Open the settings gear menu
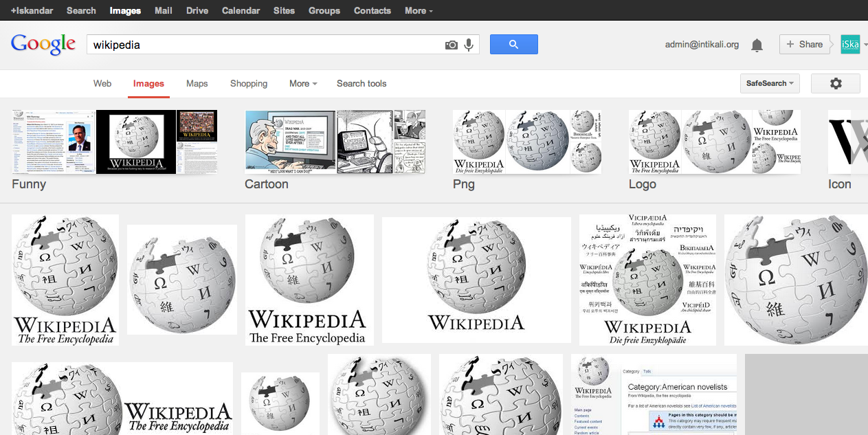Viewport: 868px width, 435px height. [x=836, y=83]
